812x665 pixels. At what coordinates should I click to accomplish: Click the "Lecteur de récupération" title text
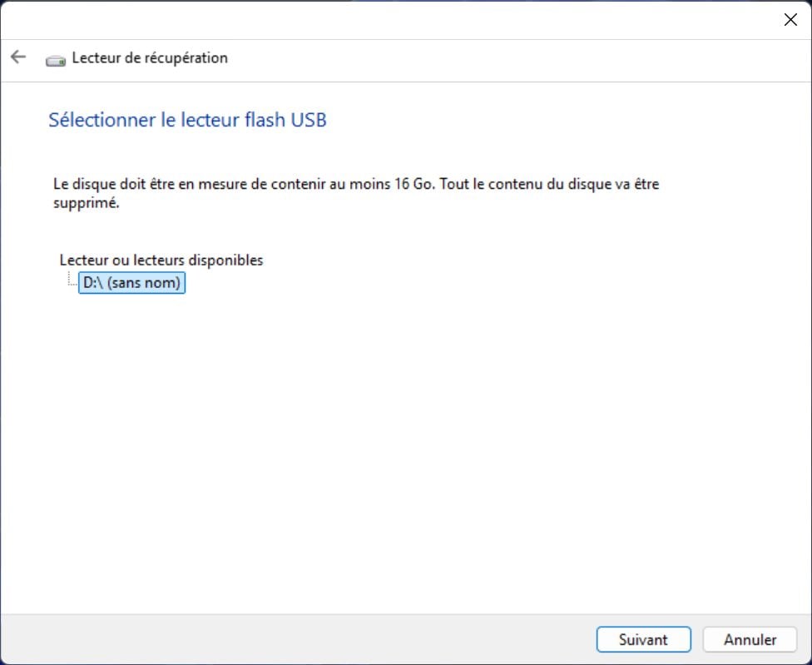coord(150,58)
